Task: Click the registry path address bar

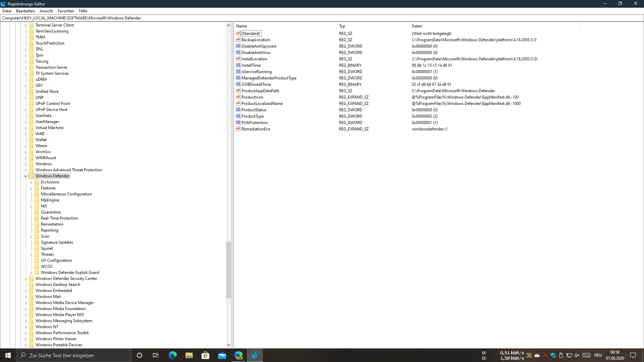Action: [321, 18]
